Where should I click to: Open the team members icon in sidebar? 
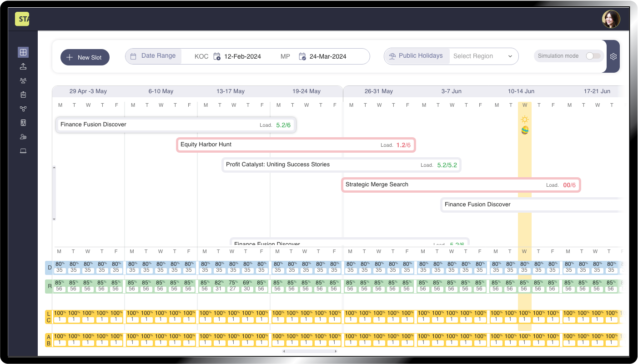coord(23,81)
